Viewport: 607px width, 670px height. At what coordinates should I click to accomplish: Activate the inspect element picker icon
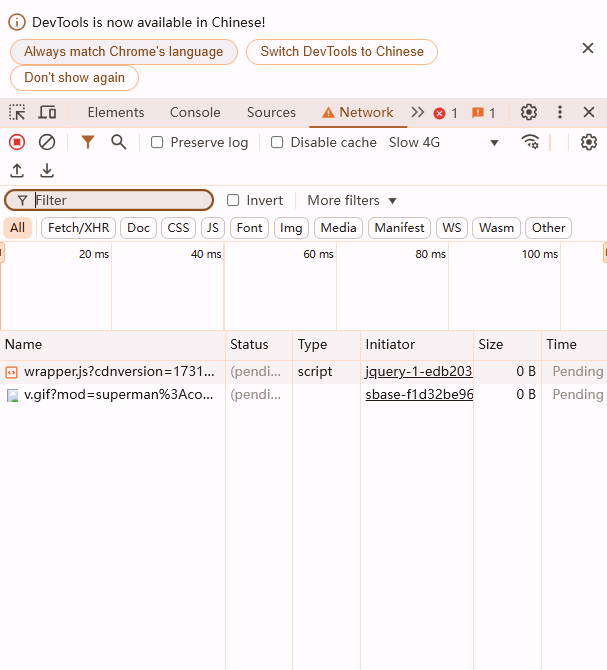pyautogui.click(x=17, y=112)
